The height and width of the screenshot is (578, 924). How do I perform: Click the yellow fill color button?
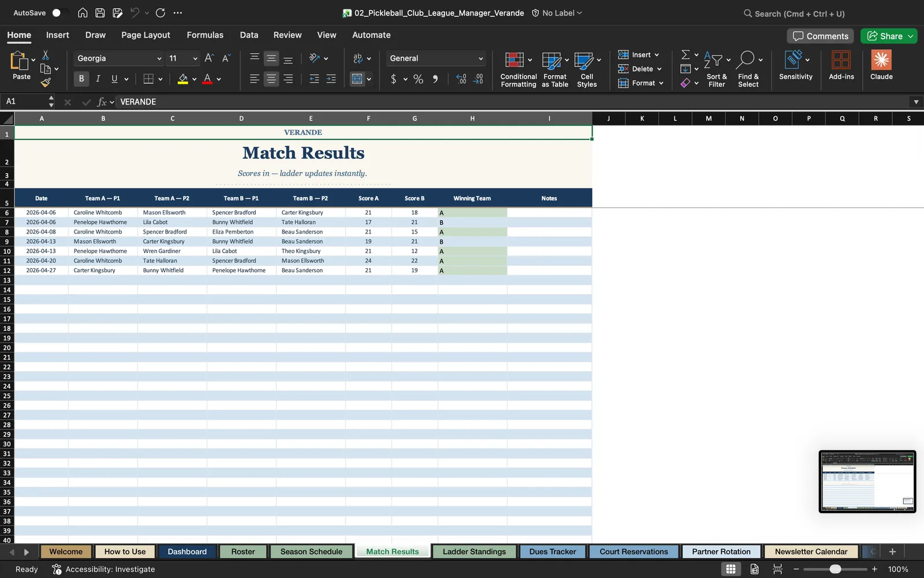click(182, 79)
